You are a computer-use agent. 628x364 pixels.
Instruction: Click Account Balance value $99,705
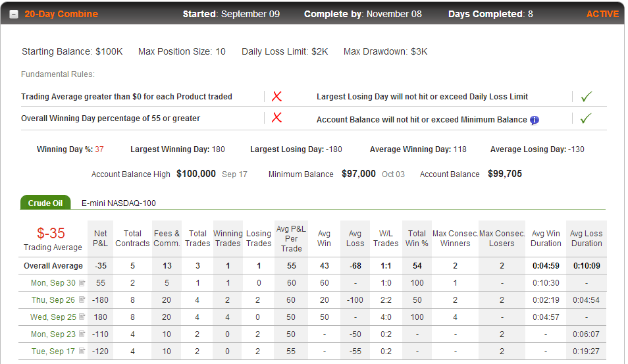click(x=505, y=174)
